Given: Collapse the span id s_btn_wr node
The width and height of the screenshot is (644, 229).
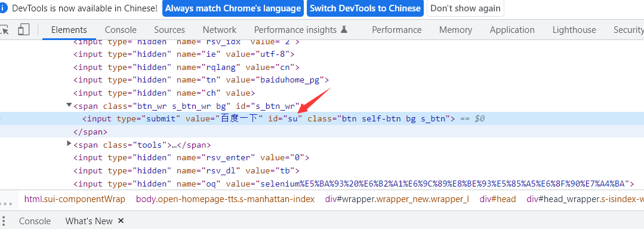Looking at the screenshot, I should point(69,106).
